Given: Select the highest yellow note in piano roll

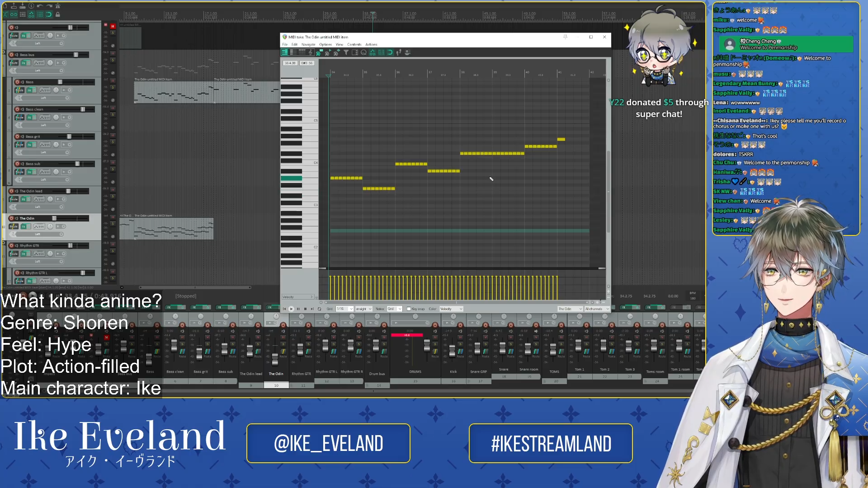Looking at the screenshot, I should [x=561, y=139].
